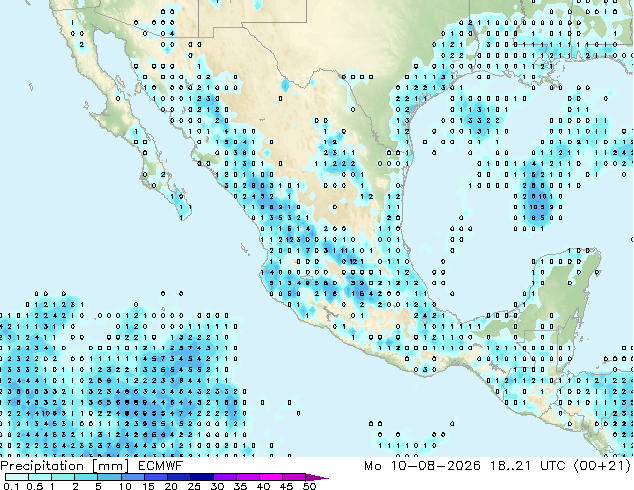Image resolution: width=634 pixels, height=490 pixels.
Task: Click the 0.1–0.5 mm legend color box
Action: pyautogui.click(x=17, y=477)
